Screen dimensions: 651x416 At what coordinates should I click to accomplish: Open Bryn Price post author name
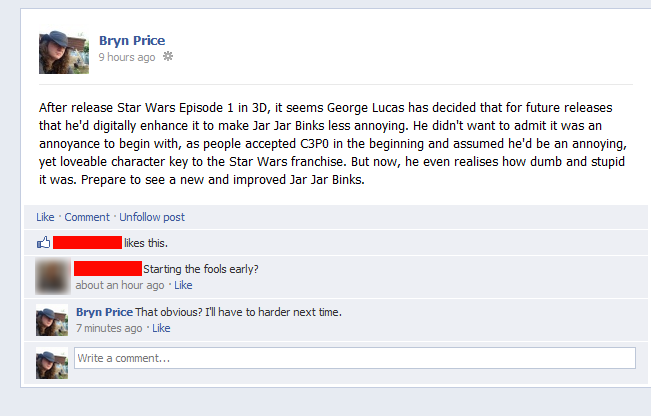132,41
